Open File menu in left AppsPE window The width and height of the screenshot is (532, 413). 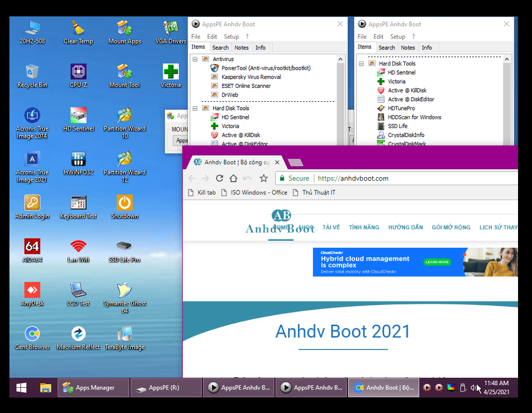(x=195, y=37)
